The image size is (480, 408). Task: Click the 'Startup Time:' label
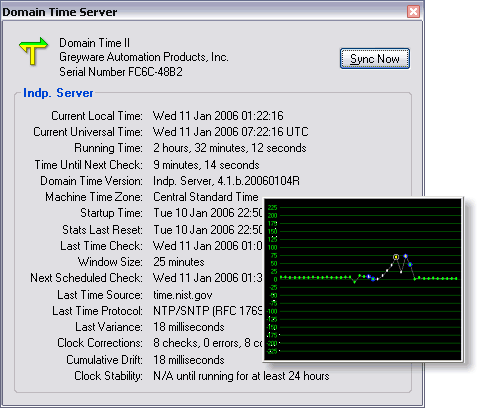[x=111, y=213]
